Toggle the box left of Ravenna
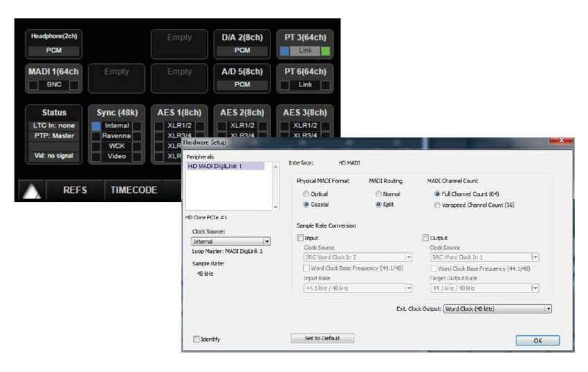Screen dimensions: 588x372 click(96, 136)
